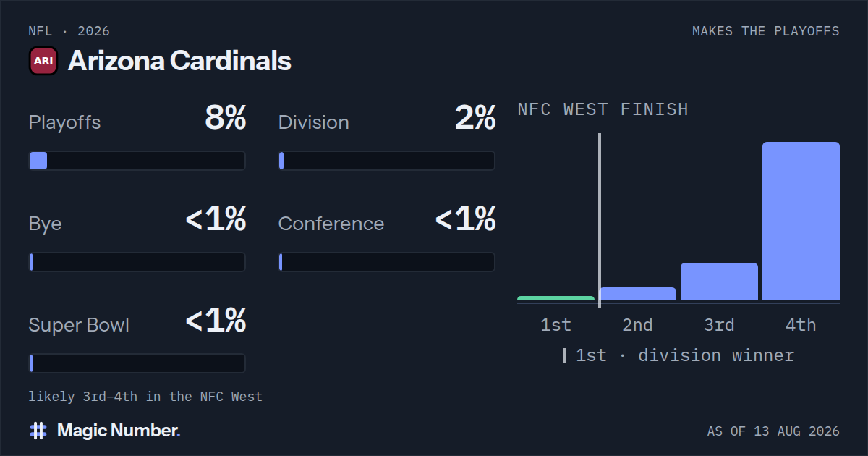Click the AS OF 13 AUG 2026 date

click(773, 431)
